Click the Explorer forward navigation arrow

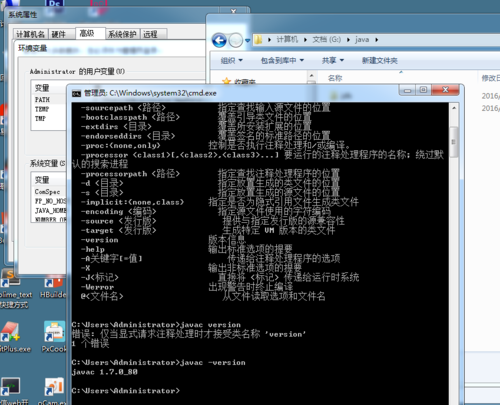click(236, 40)
